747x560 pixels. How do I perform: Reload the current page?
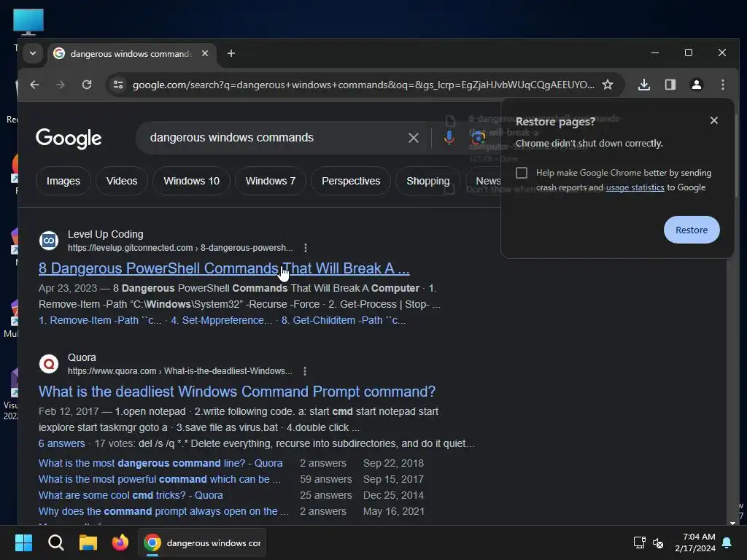[87, 85]
